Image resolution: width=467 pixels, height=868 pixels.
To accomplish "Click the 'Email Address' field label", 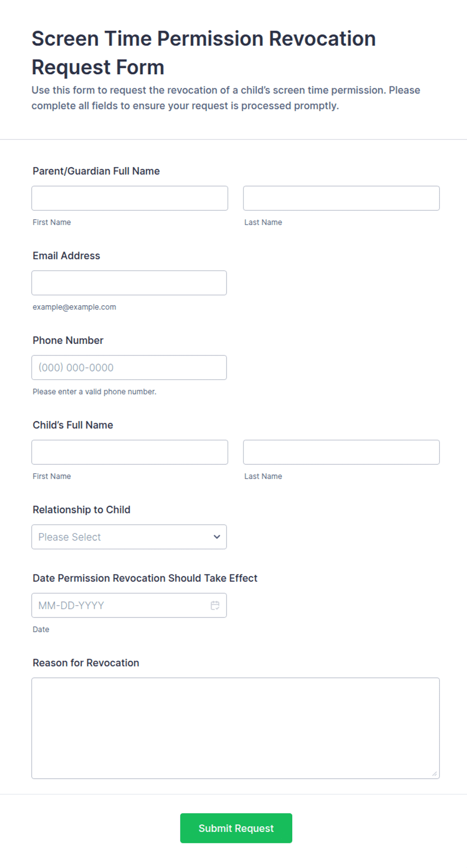I will pos(66,256).
